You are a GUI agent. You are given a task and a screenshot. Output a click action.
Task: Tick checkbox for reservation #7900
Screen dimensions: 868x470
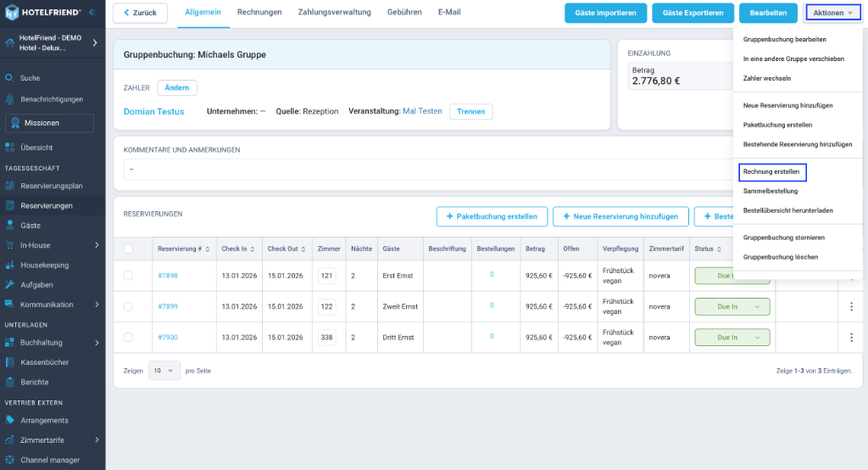[129, 337]
